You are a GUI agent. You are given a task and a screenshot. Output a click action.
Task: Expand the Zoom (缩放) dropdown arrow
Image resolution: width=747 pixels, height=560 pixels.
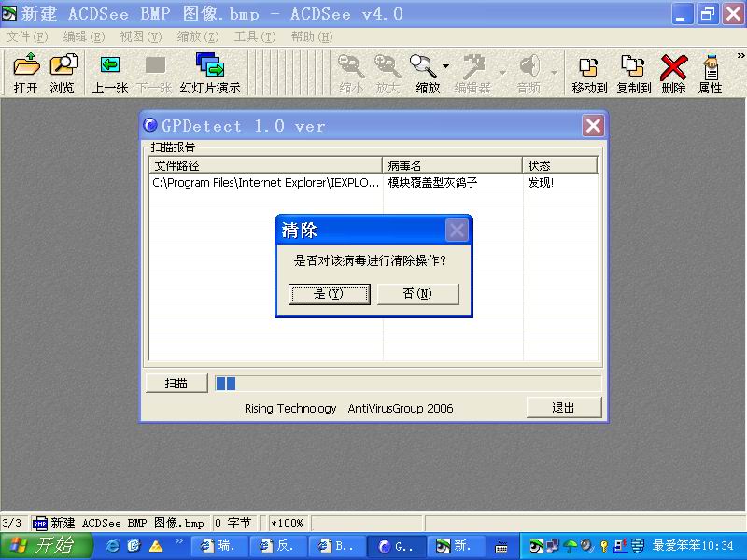coord(446,66)
